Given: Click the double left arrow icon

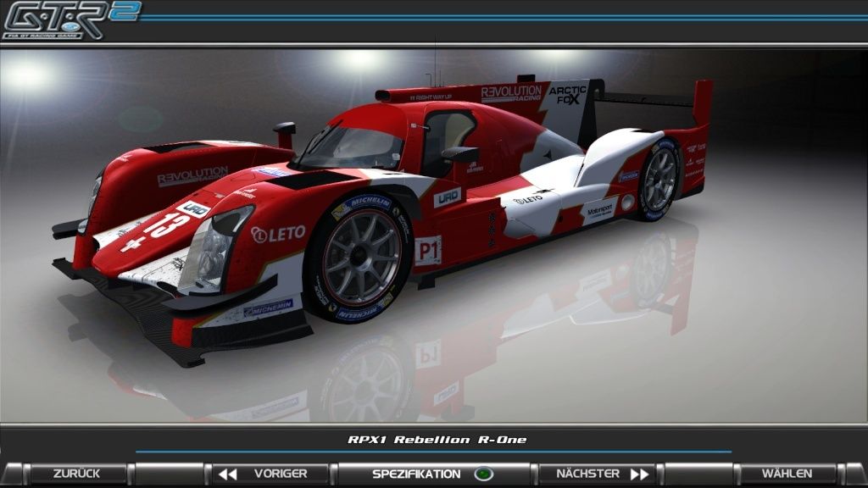Looking at the screenshot, I should click(227, 474).
